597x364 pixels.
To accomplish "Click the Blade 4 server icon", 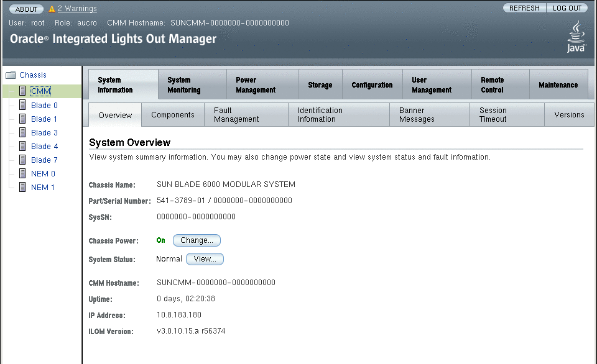I will pyautogui.click(x=22, y=146).
